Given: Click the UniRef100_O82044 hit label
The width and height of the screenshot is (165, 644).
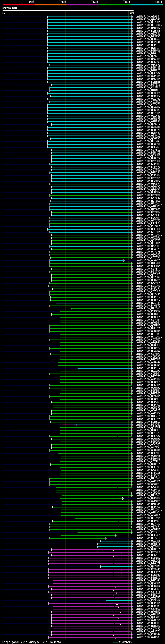Looking at the screenshot, I should click(148, 42).
